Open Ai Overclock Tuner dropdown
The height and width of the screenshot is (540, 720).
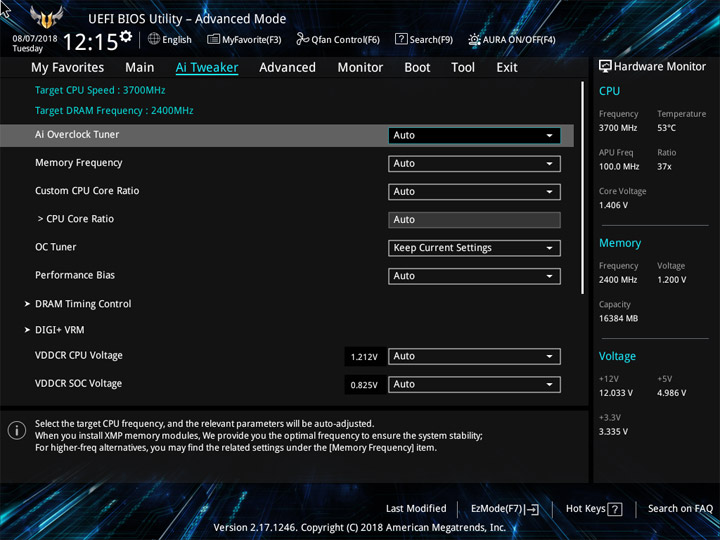(474, 135)
